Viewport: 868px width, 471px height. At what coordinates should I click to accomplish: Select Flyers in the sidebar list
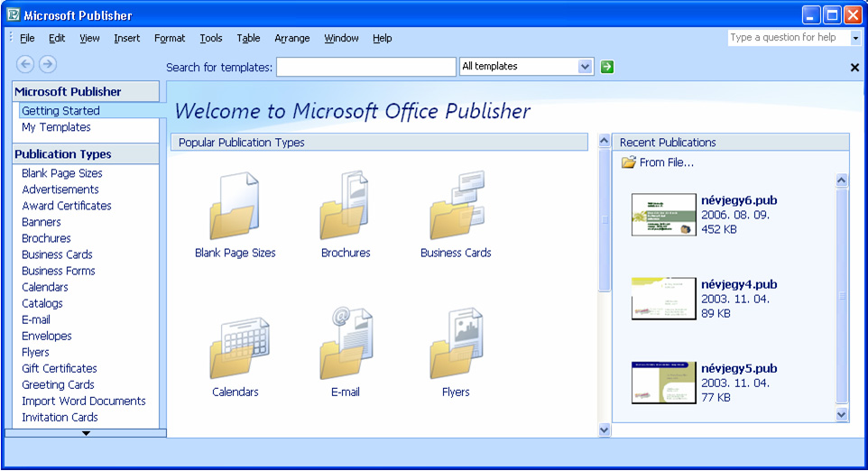tap(35, 353)
